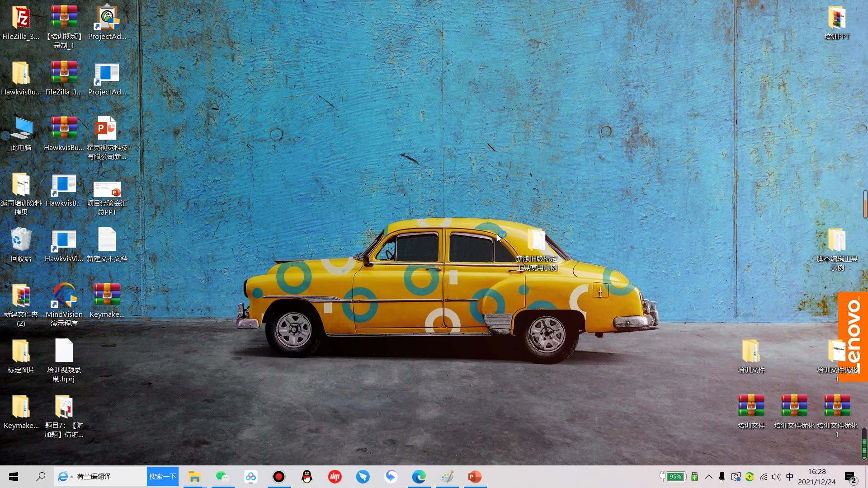Open WeChat from the taskbar
This screenshot has height=488, width=868.
[222, 477]
